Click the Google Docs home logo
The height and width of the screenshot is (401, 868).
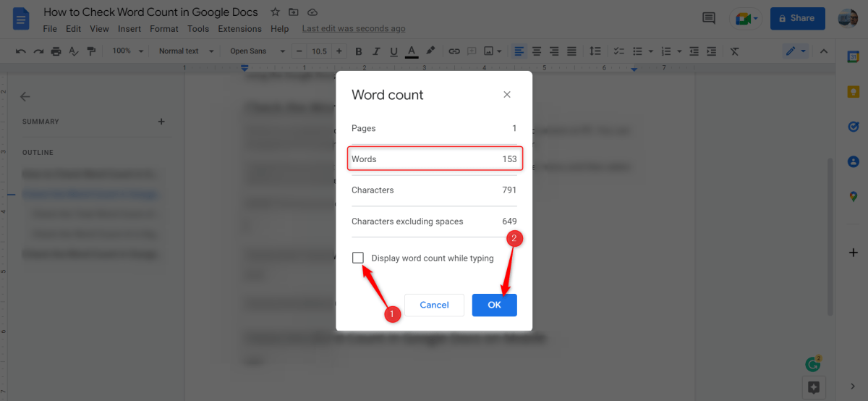(22, 19)
